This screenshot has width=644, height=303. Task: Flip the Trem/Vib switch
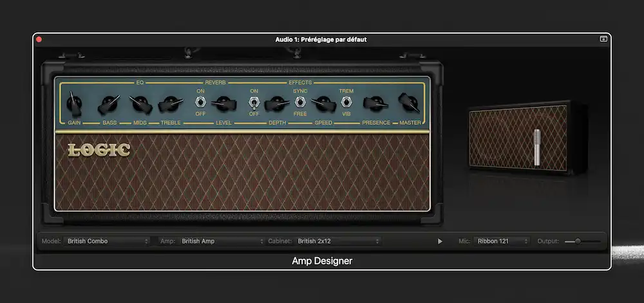(346, 102)
